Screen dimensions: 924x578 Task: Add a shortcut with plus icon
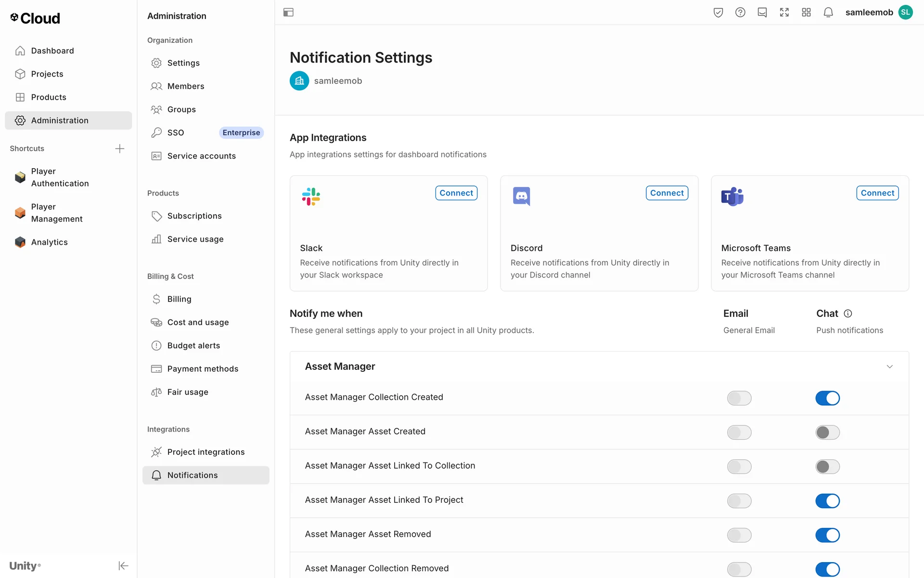pyautogui.click(x=120, y=148)
